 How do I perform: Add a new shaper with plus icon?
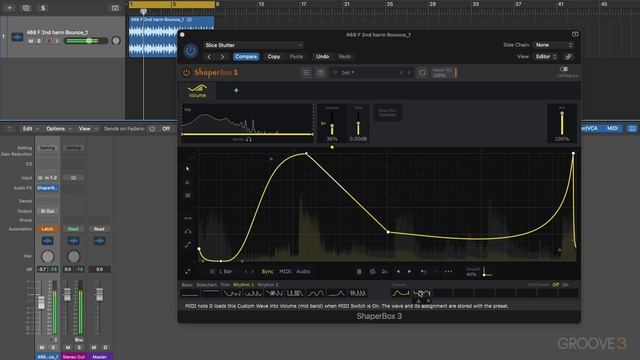[x=236, y=91]
